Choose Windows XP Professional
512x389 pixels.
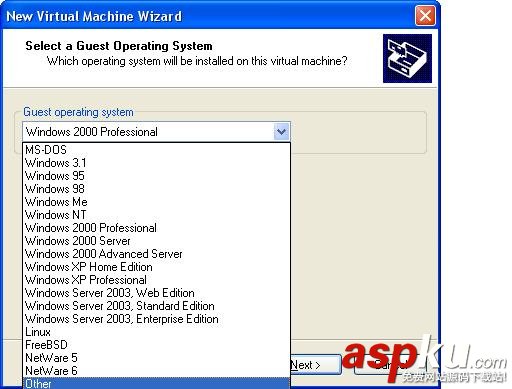pos(156,280)
